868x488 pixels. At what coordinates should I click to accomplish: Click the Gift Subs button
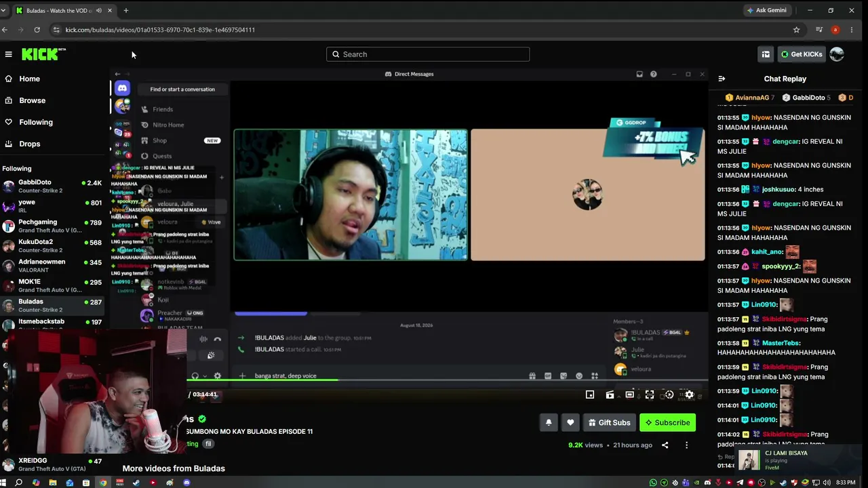click(609, 422)
